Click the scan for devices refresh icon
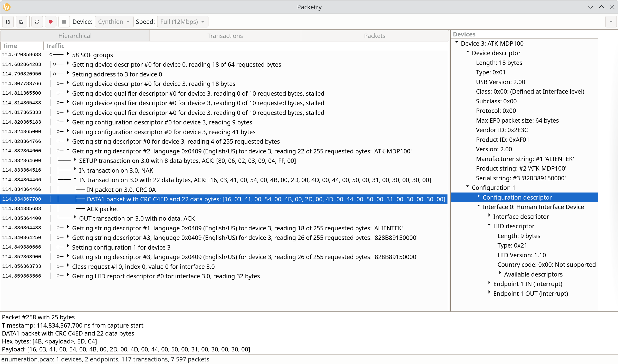Image resolution: width=618 pixels, height=364 pixels. pyautogui.click(x=37, y=22)
